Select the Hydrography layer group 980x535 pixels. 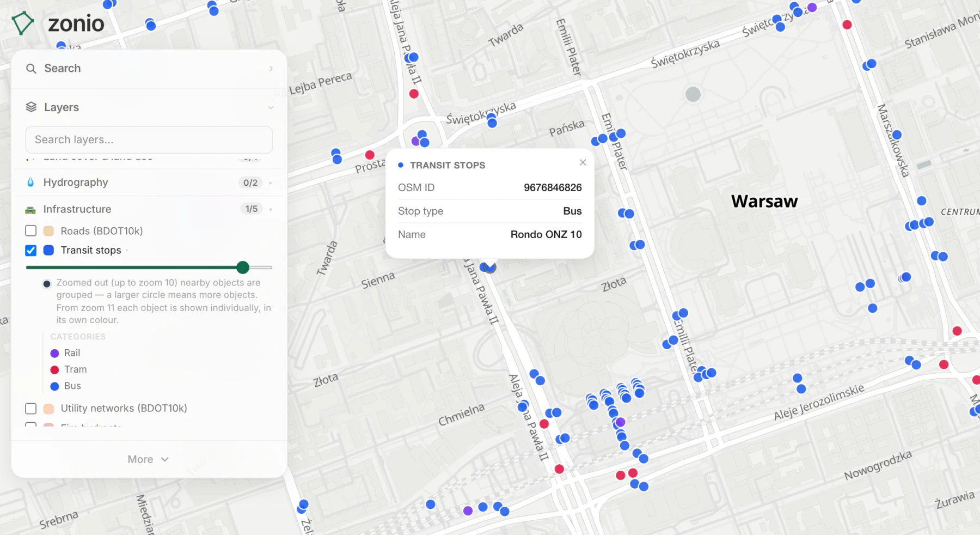pyautogui.click(x=149, y=183)
